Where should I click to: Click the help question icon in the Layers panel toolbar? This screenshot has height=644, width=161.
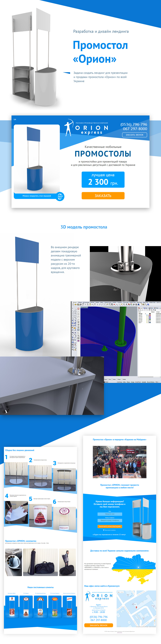point(155,310)
